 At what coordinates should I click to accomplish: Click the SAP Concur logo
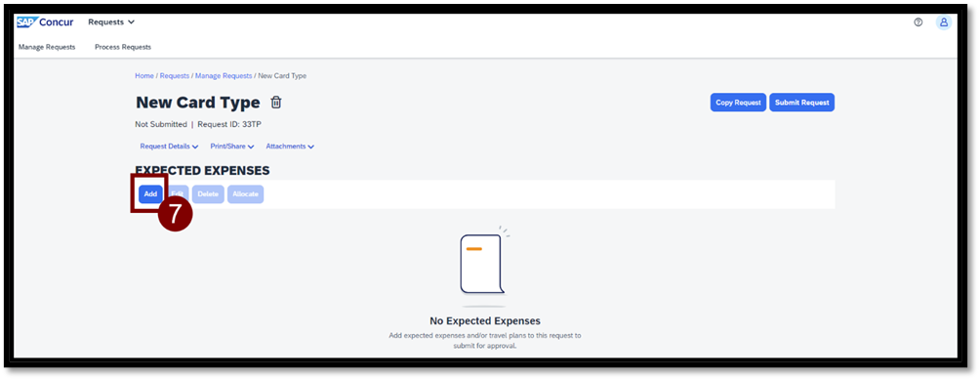pyautogui.click(x=45, y=22)
